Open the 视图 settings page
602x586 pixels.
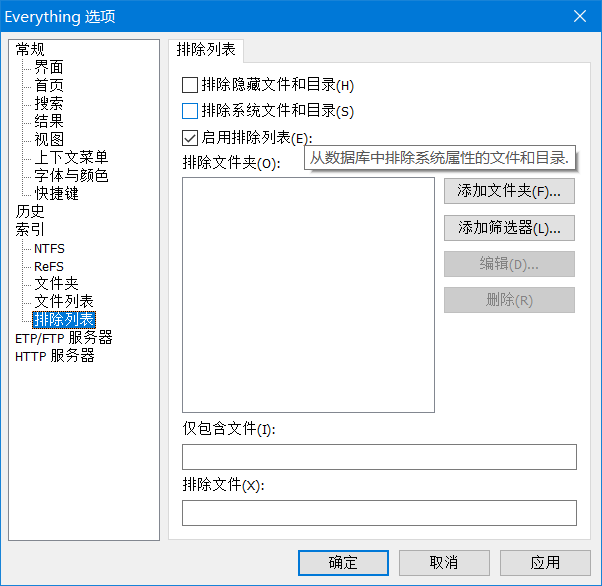tap(49, 139)
